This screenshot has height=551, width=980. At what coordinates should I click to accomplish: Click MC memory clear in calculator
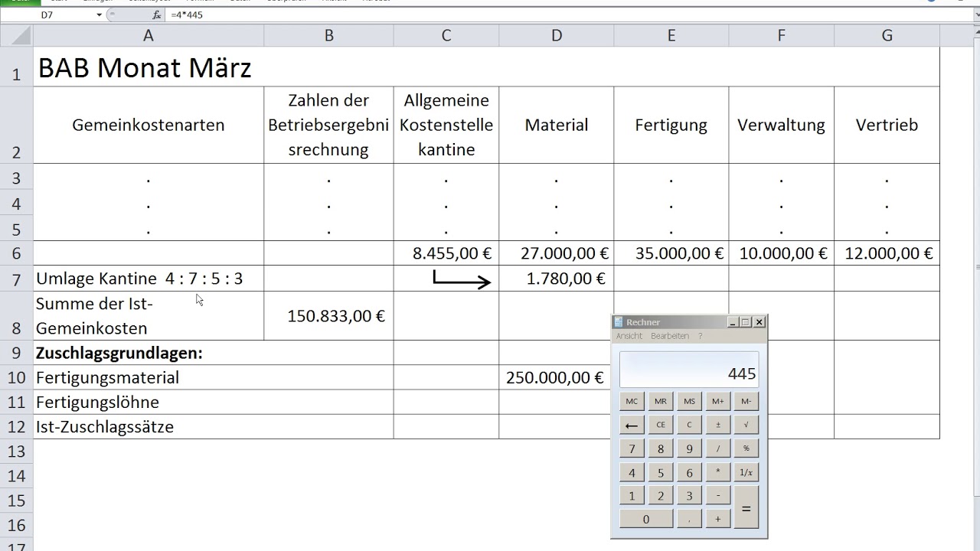pos(632,401)
